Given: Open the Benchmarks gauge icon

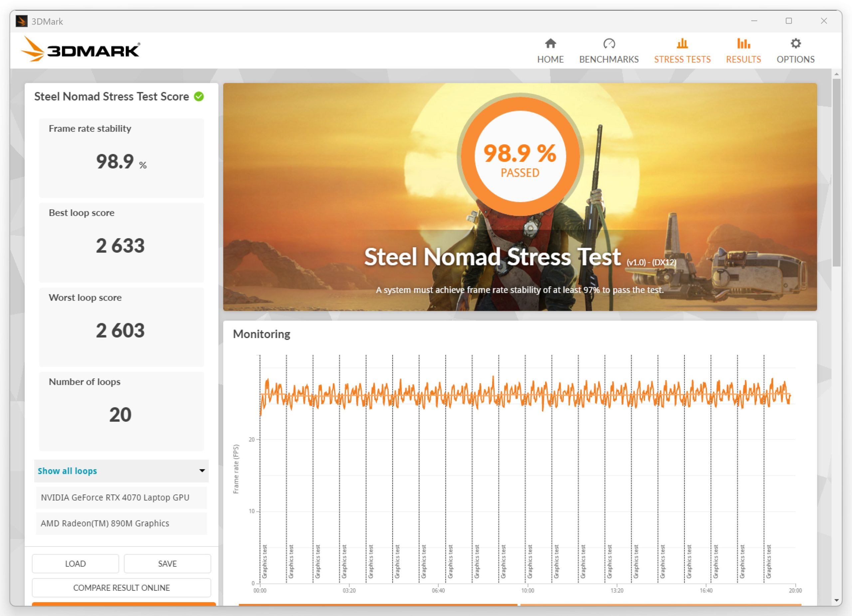Looking at the screenshot, I should (609, 44).
